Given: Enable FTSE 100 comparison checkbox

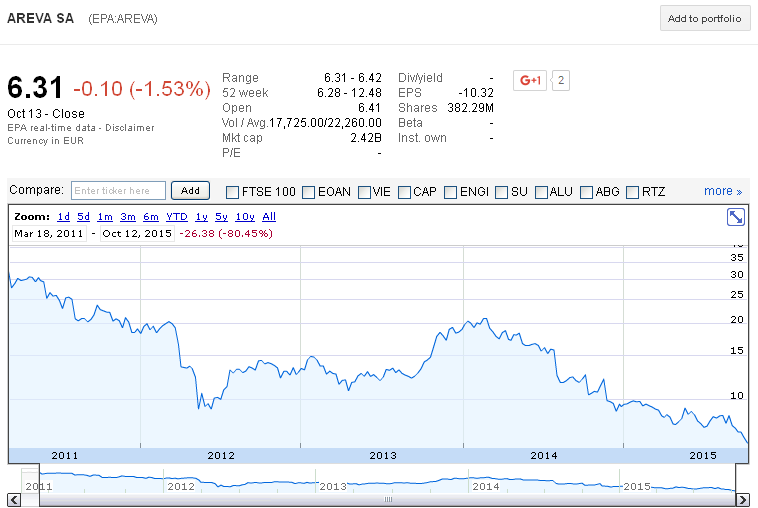Looking at the screenshot, I should tap(233, 192).
